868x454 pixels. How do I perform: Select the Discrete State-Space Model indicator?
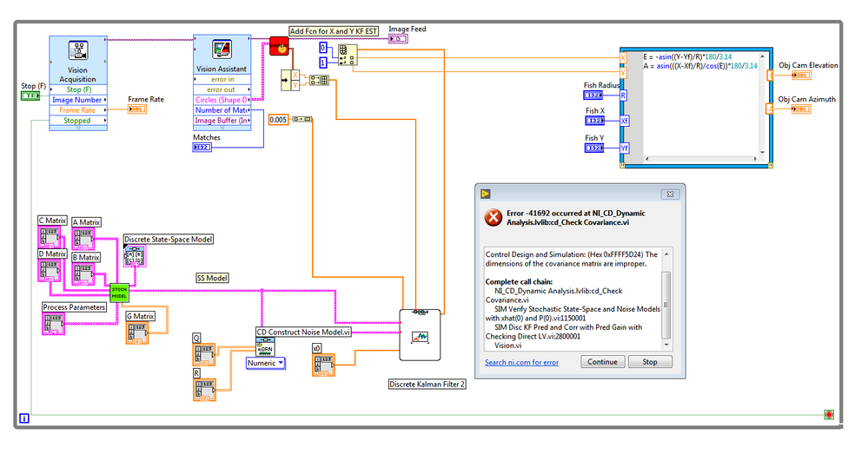(135, 257)
